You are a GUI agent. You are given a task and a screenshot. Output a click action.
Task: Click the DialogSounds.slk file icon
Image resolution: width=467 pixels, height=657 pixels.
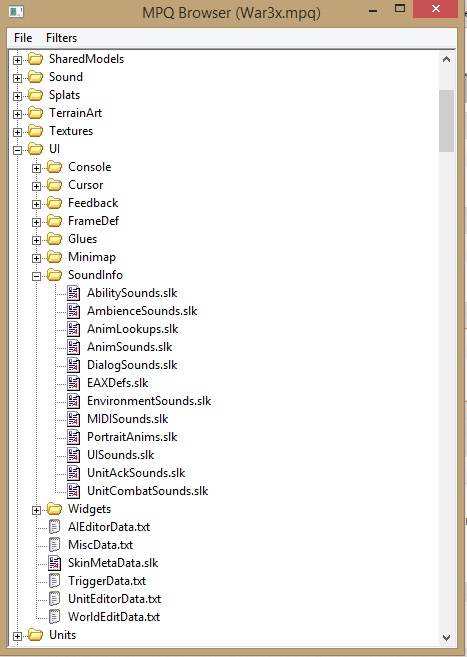click(73, 365)
